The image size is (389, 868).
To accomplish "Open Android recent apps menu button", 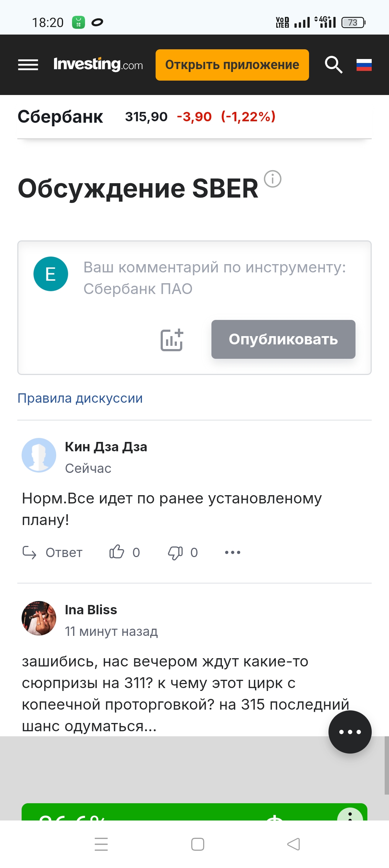I will coord(101,844).
